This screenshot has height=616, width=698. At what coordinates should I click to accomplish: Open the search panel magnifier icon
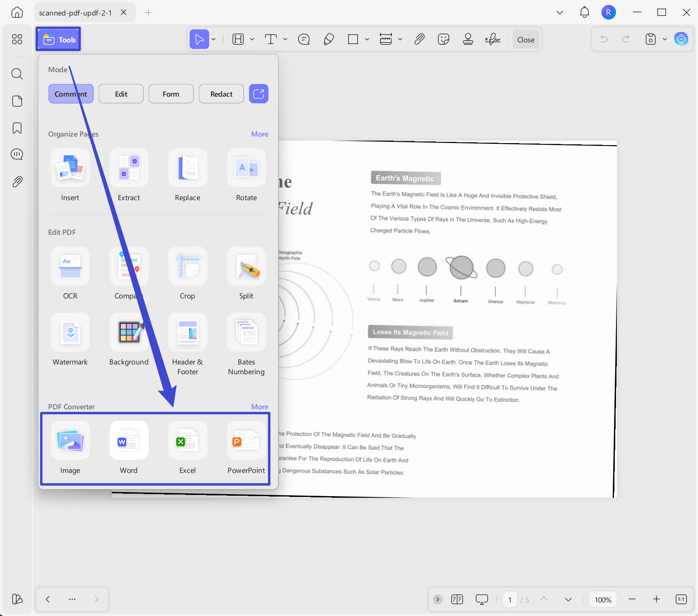[x=17, y=74]
